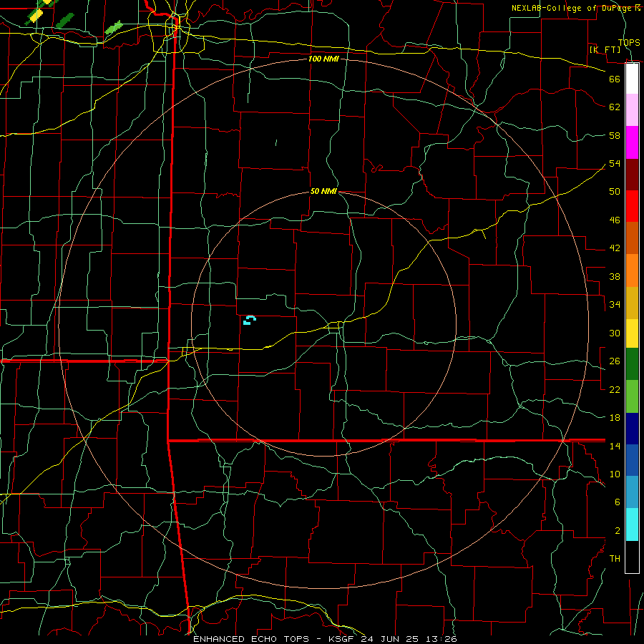The height and width of the screenshot is (644, 644).
Task: Select the magenta color band in legend
Action: (632, 142)
